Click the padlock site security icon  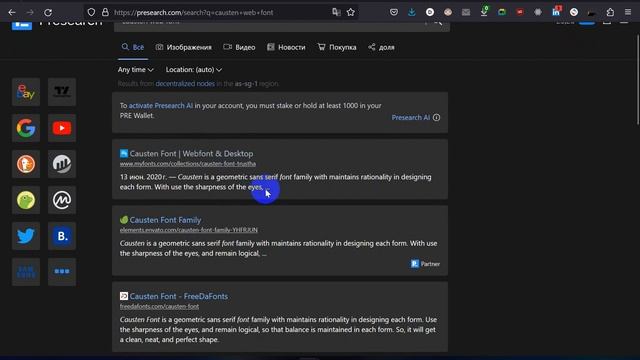[105, 12]
